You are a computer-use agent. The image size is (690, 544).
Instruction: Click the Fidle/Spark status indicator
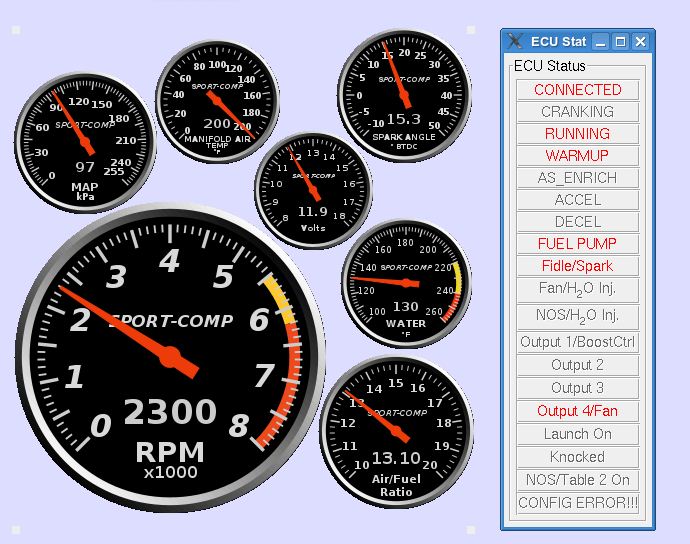(577, 266)
